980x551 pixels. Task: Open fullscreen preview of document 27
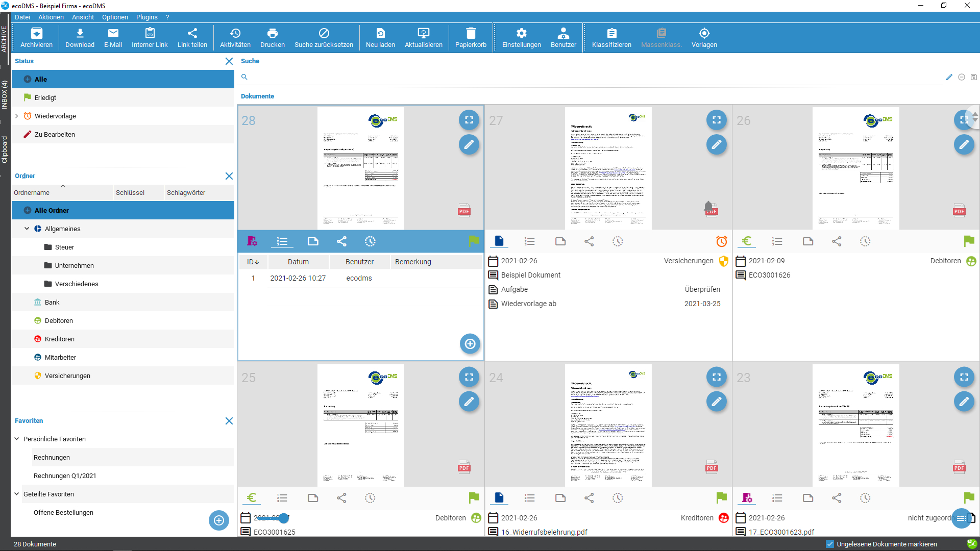(x=717, y=120)
